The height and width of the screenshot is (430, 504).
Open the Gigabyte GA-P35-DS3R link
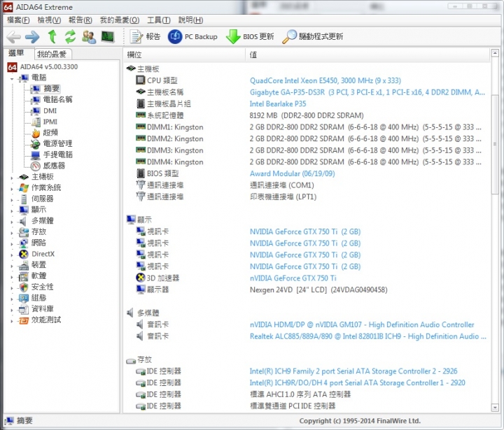point(367,92)
